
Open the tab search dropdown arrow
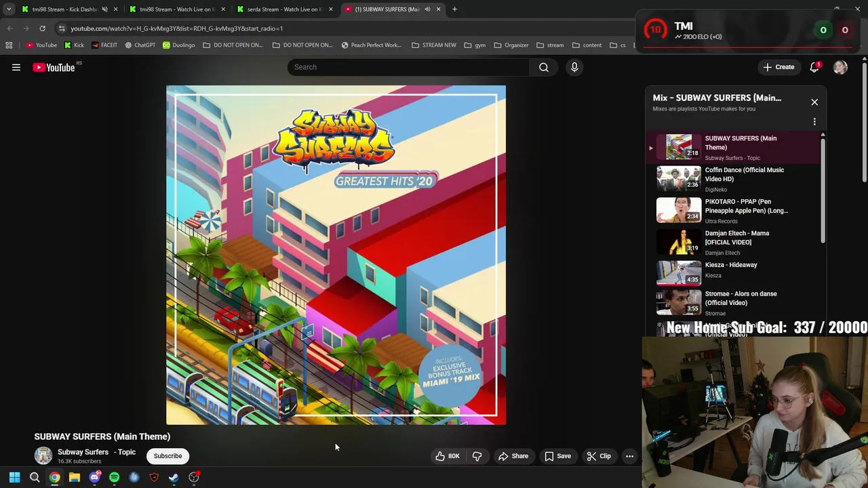9,9
